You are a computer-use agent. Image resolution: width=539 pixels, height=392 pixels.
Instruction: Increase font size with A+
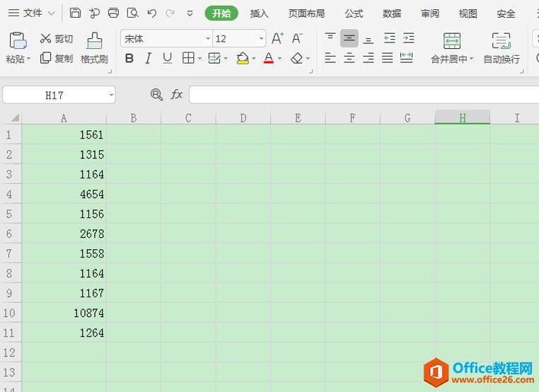coord(278,38)
